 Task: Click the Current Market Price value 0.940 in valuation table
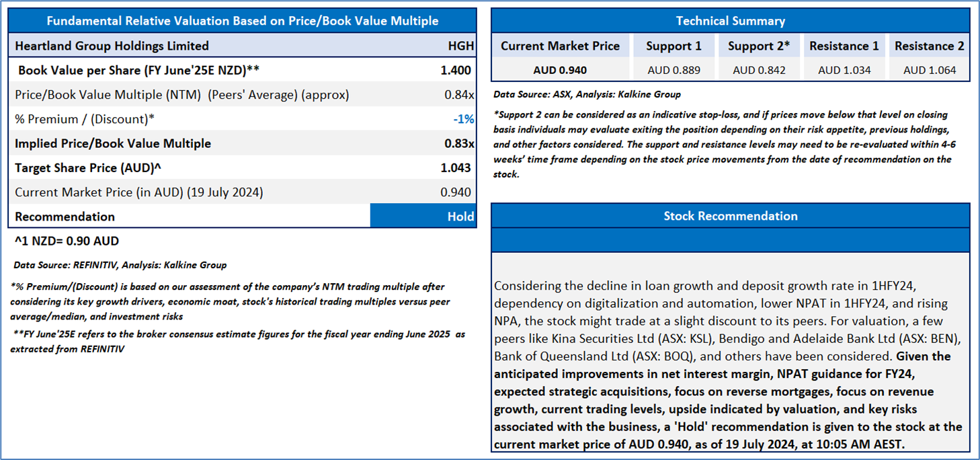456,192
